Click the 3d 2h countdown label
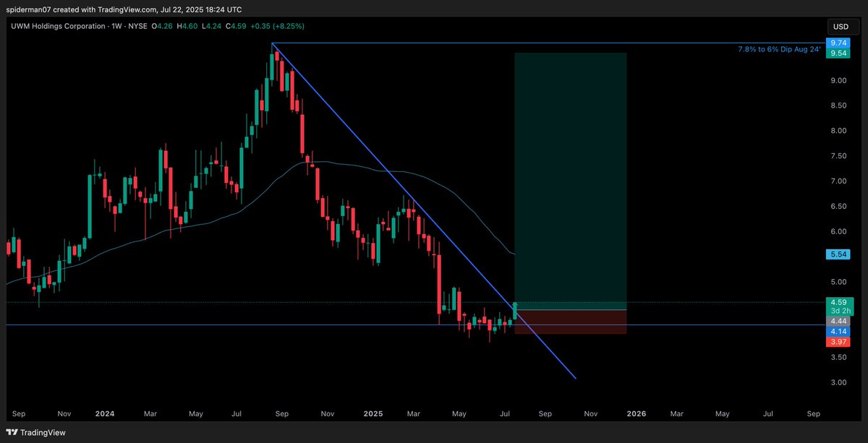The width and height of the screenshot is (868, 443). click(839, 311)
